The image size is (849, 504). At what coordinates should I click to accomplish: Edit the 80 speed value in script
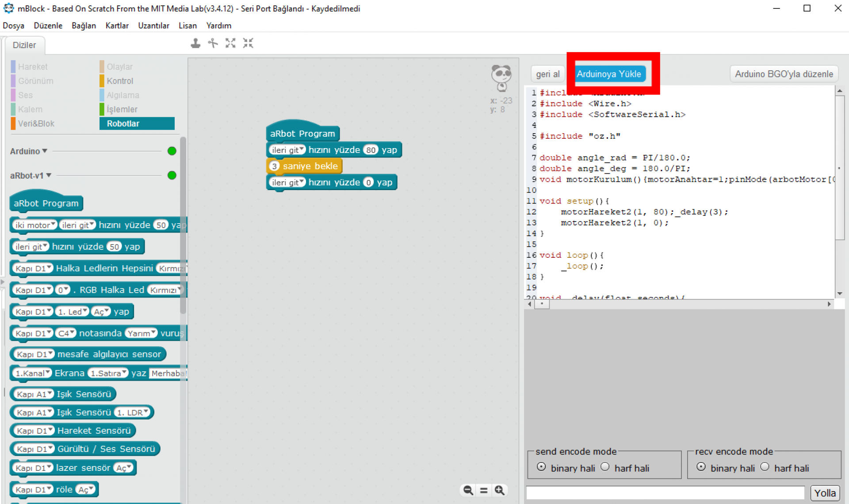pos(371,150)
